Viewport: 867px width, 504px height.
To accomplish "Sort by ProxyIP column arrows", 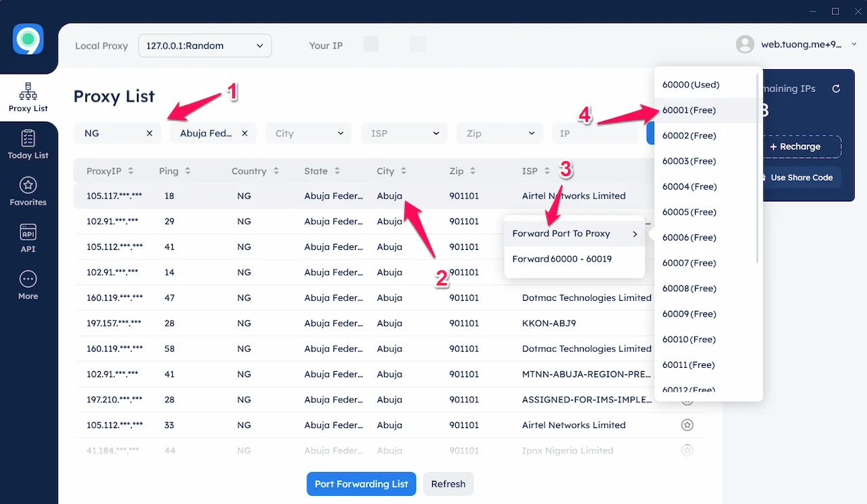I will [x=131, y=171].
